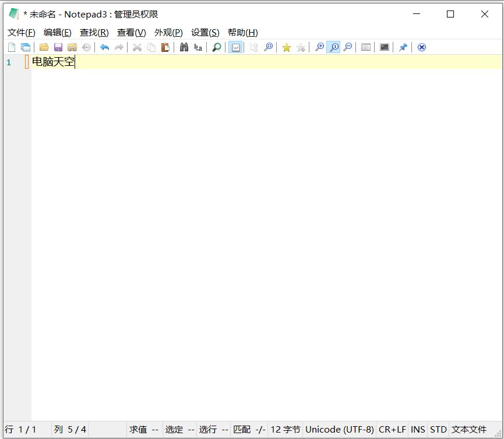The image size is (504, 439).
Task: Open the 外观(P) menu
Action: click(x=168, y=33)
